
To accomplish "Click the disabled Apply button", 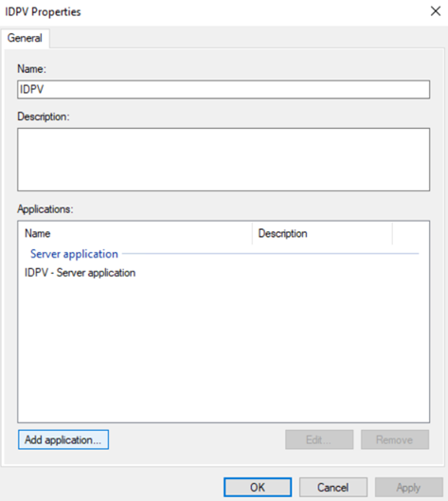I will [x=409, y=487].
